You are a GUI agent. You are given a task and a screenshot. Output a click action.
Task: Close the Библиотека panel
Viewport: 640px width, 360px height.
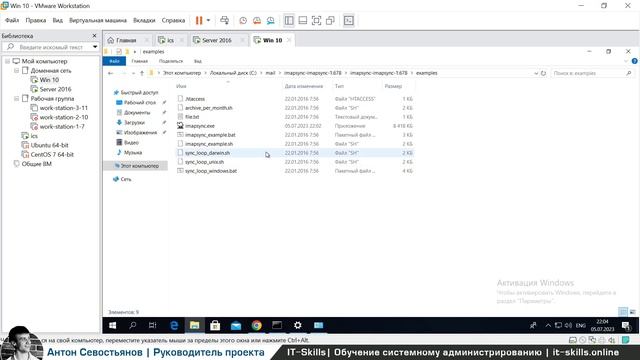[94, 36]
